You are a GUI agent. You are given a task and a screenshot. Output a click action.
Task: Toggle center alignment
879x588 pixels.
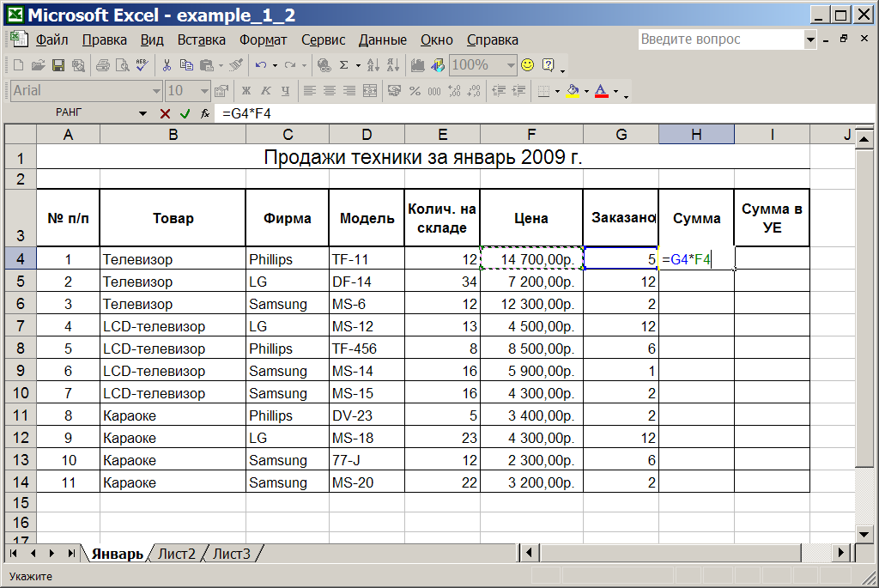(x=330, y=91)
